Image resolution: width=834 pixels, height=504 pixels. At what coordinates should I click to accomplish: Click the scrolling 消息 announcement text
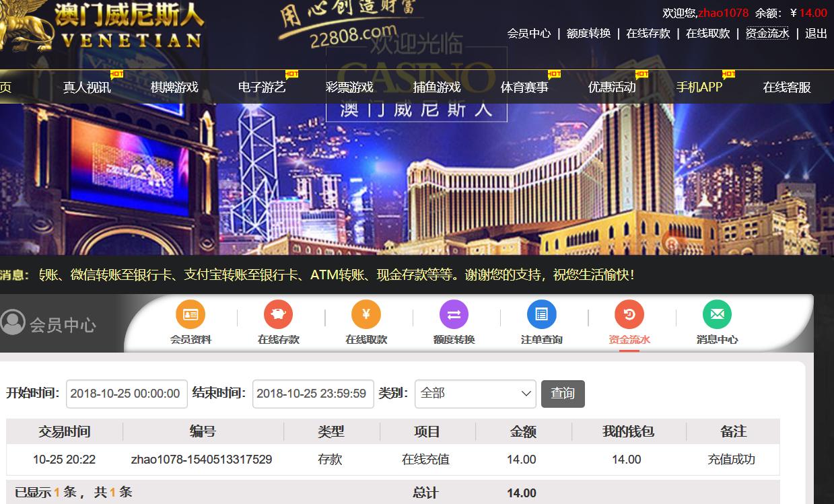(337, 275)
